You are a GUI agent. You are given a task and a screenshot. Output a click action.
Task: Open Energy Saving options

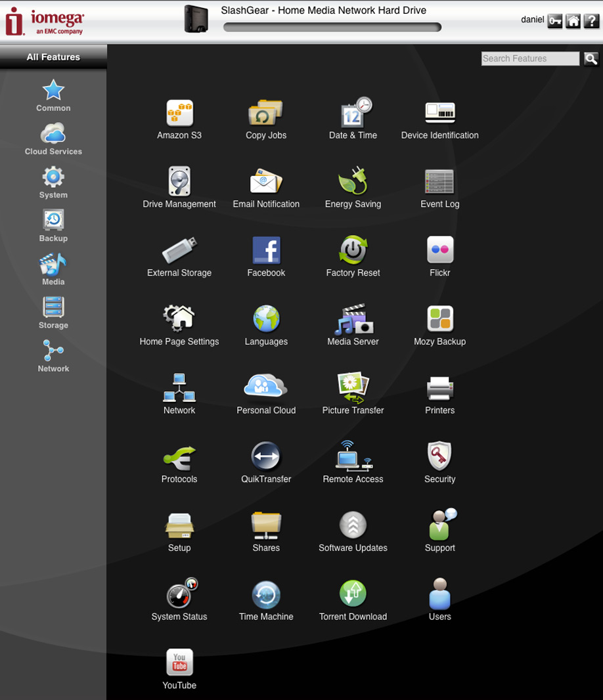[x=353, y=183]
